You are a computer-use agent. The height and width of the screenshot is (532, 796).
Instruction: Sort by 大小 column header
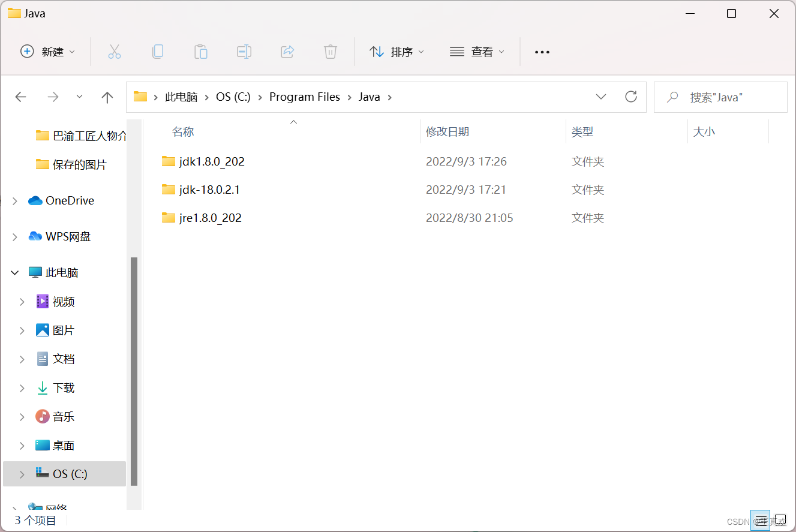[704, 132]
